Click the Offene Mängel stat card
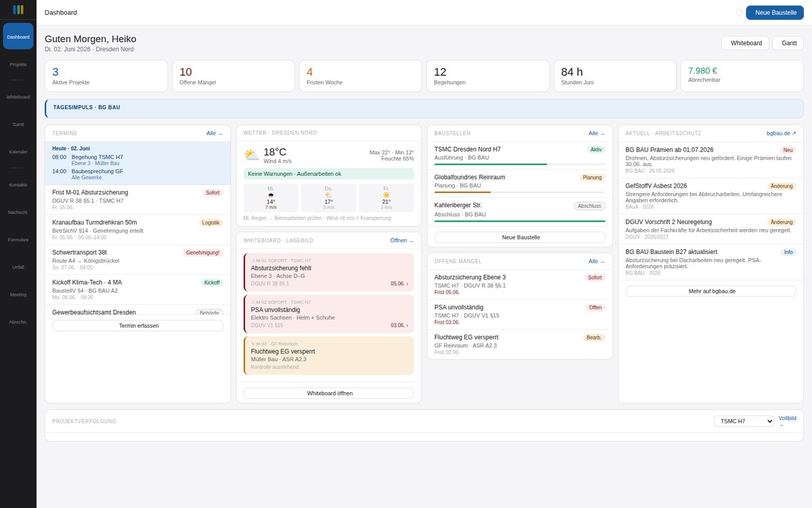The image size is (812, 508). click(x=233, y=76)
